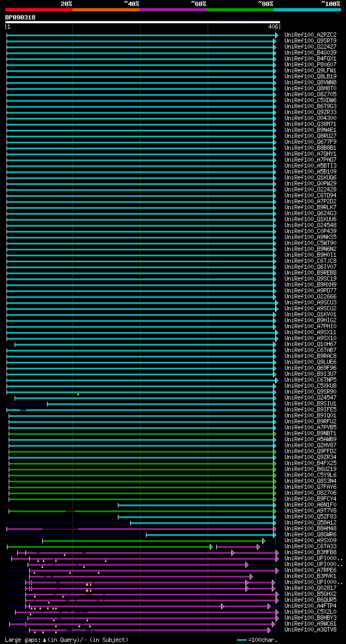The height and width of the screenshot is (644, 346).
Task: Select the UniRef100_B9N4E1 label
Action: (310, 130)
